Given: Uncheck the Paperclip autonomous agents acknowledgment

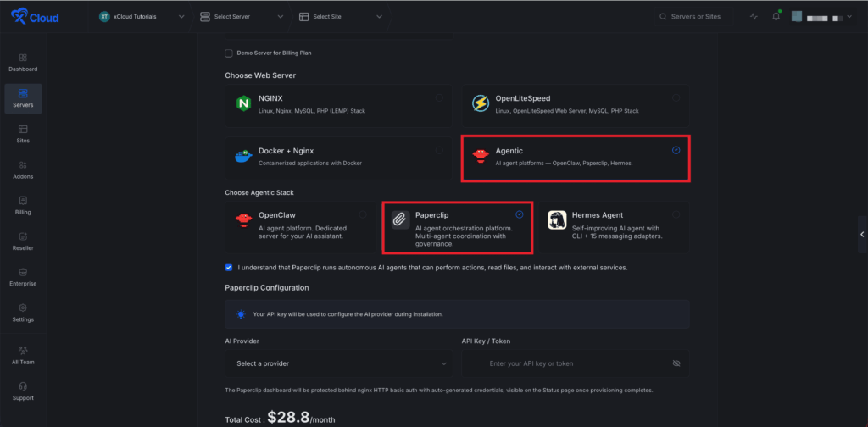Looking at the screenshot, I should tap(229, 267).
